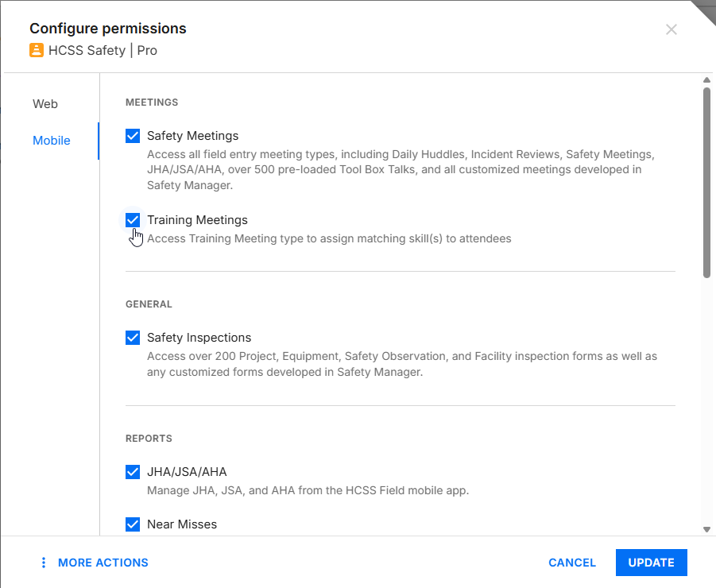The height and width of the screenshot is (588, 716).
Task: Click the MEETINGS section heading
Action: pyautogui.click(x=152, y=103)
